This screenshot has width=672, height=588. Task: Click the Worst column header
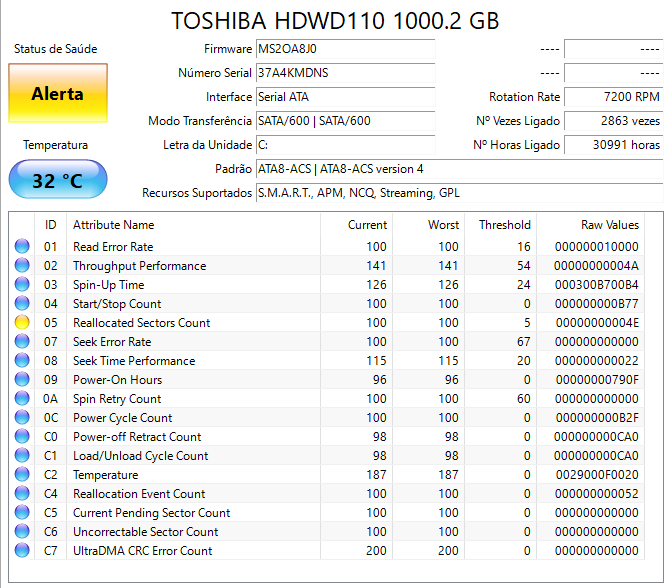(x=429, y=225)
